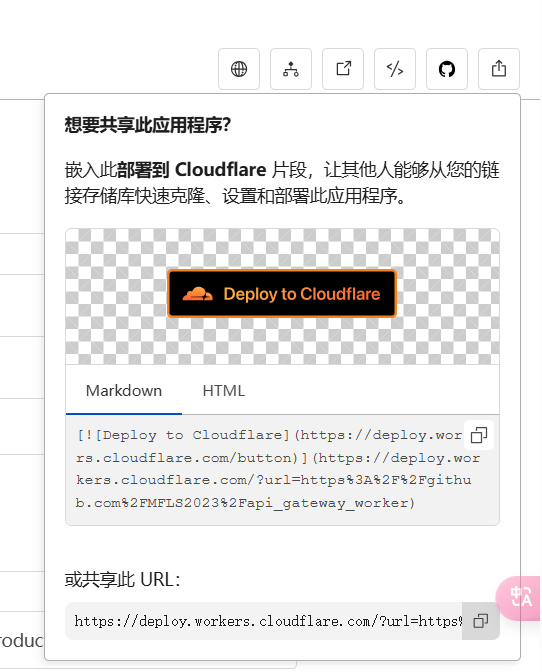Click the open-in-new-window icon button
542x672 pixels.
pos(343,69)
